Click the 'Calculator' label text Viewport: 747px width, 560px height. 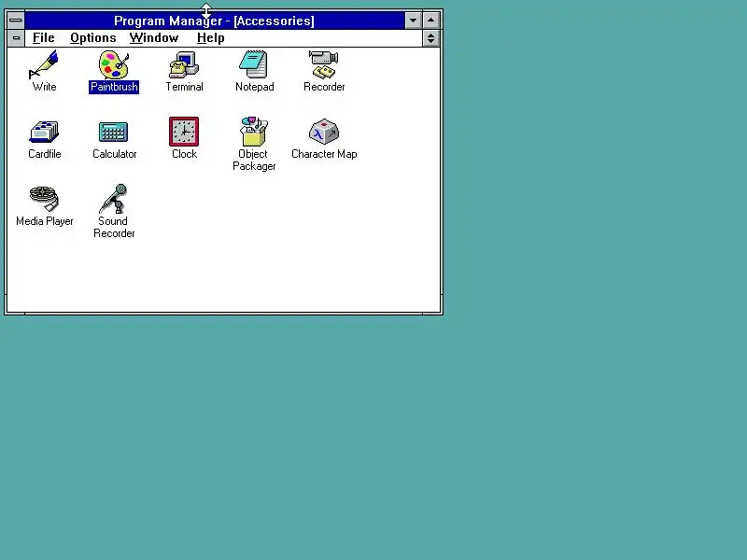pyautogui.click(x=114, y=154)
